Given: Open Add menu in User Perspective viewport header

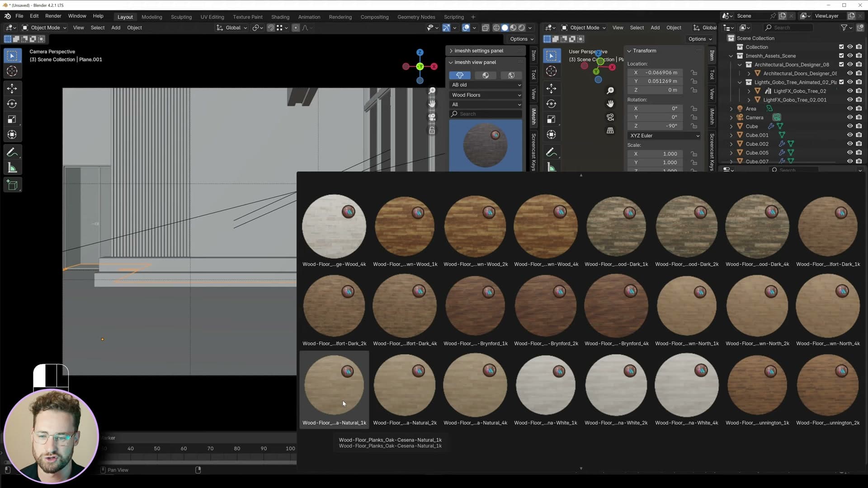Looking at the screenshot, I should [x=655, y=28].
